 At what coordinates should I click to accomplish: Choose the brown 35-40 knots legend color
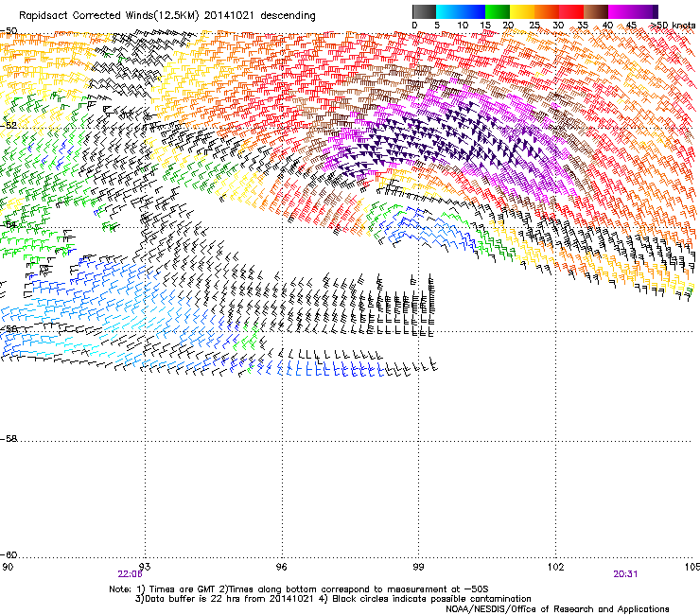pos(596,11)
